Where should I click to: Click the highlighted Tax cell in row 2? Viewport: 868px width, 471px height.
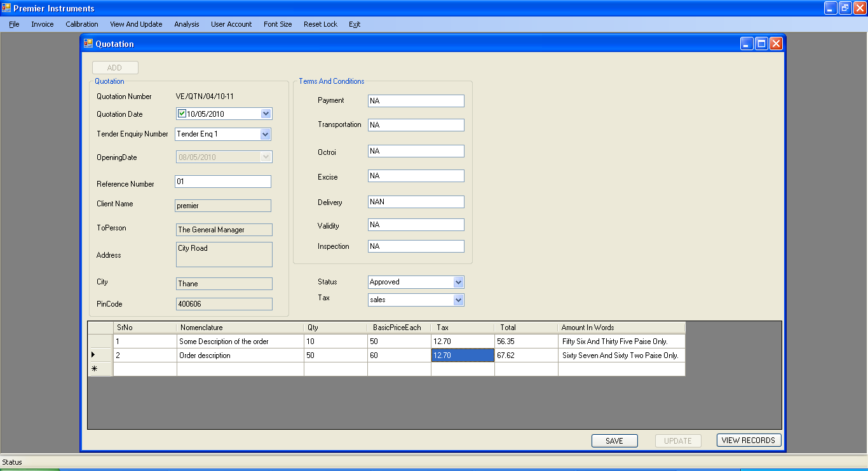[x=463, y=355]
